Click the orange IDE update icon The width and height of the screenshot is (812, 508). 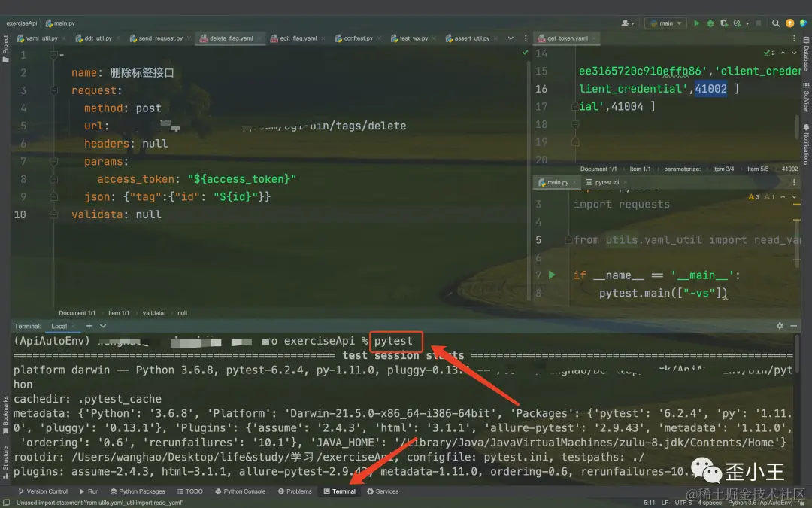click(789, 23)
